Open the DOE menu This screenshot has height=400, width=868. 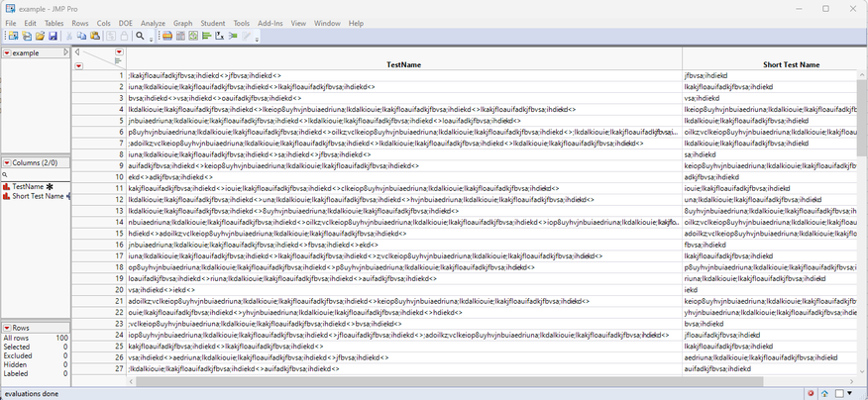[126, 23]
